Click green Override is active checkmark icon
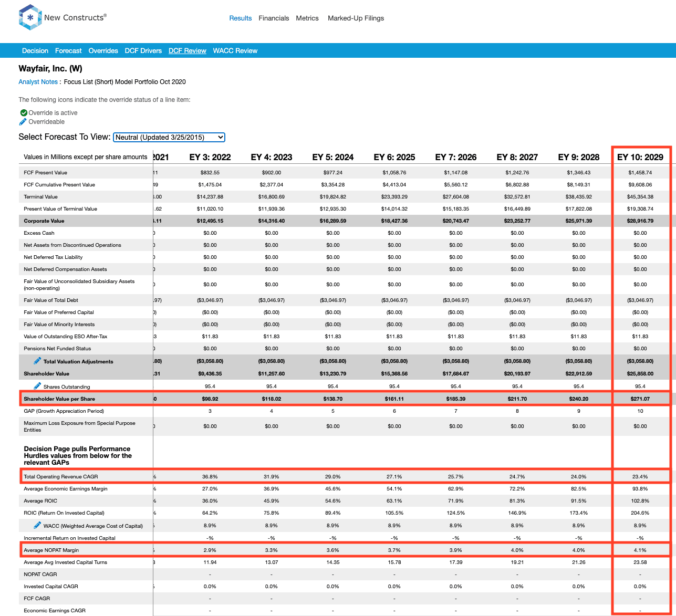The width and height of the screenshot is (676, 616). (24, 113)
